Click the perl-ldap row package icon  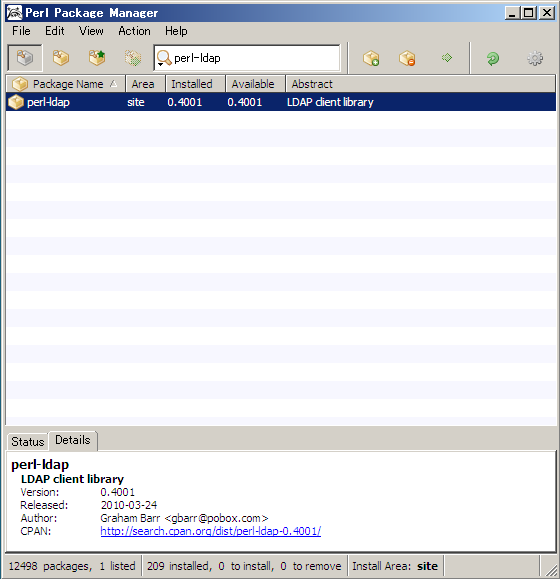(x=16, y=102)
